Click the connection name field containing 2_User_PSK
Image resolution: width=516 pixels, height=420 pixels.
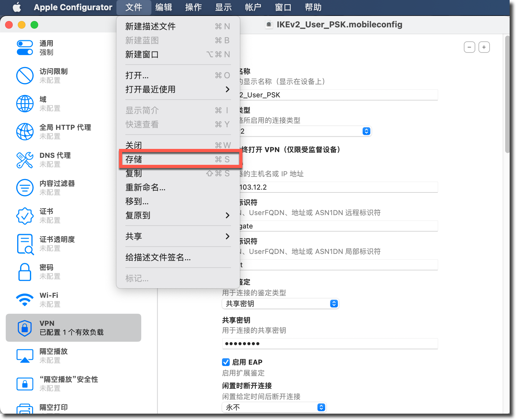pos(338,95)
